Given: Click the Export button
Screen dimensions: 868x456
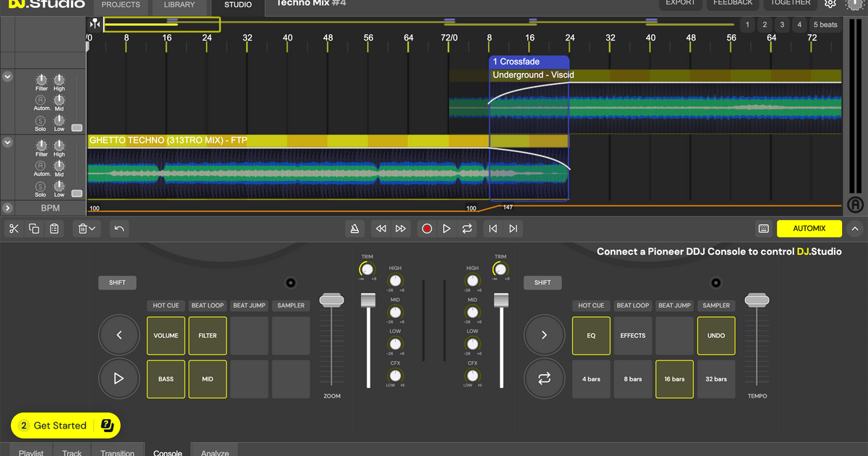Looking at the screenshot, I should [x=680, y=3].
